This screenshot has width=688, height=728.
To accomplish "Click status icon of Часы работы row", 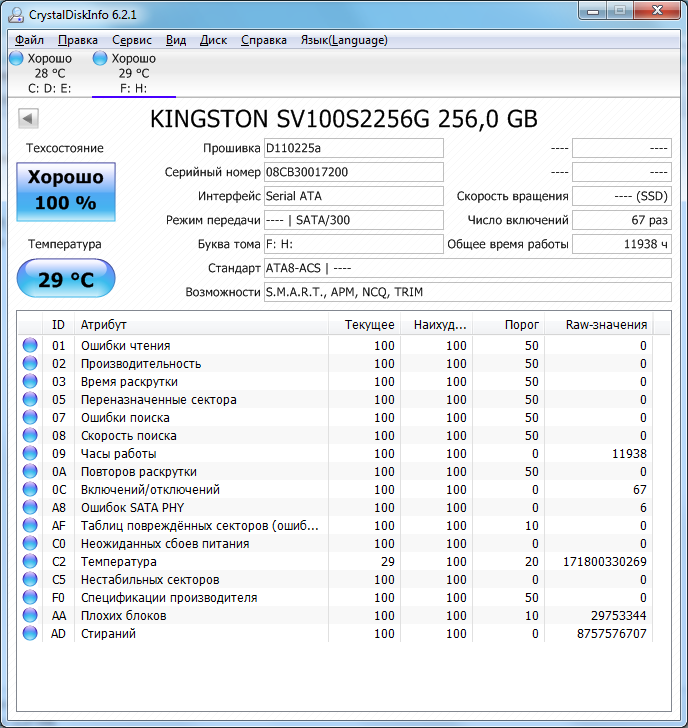I will [30, 454].
